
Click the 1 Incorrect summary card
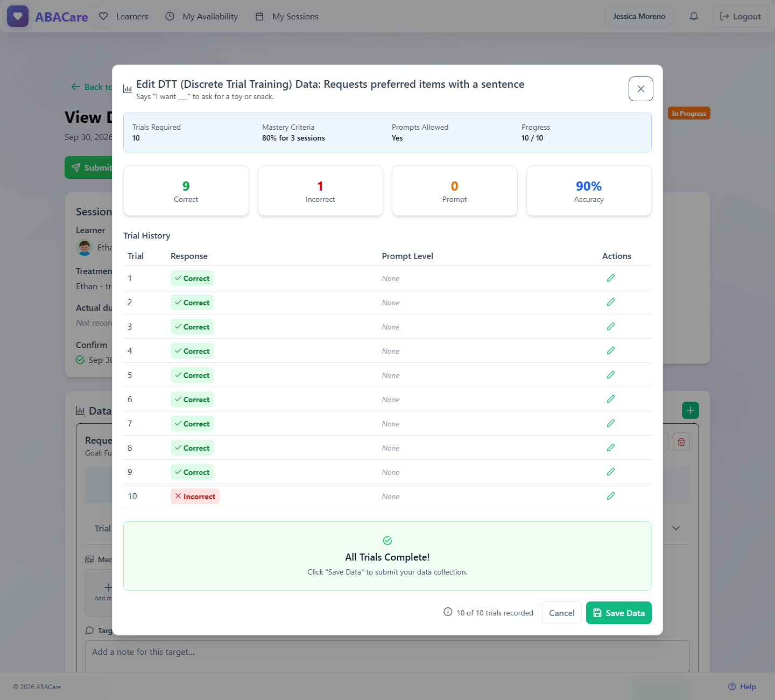pyautogui.click(x=320, y=191)
